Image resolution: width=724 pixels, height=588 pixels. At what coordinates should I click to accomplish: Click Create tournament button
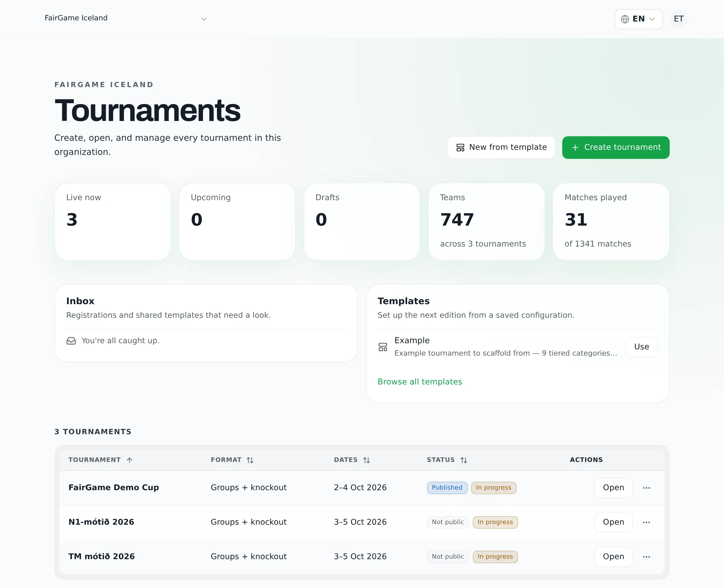click(x=616, y=147)
